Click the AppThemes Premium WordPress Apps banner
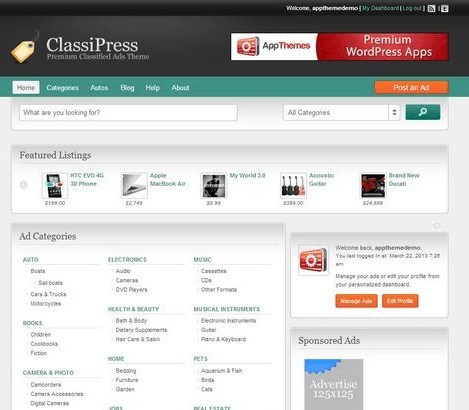This screenshot has height=410, width=469. pos(340,46)
